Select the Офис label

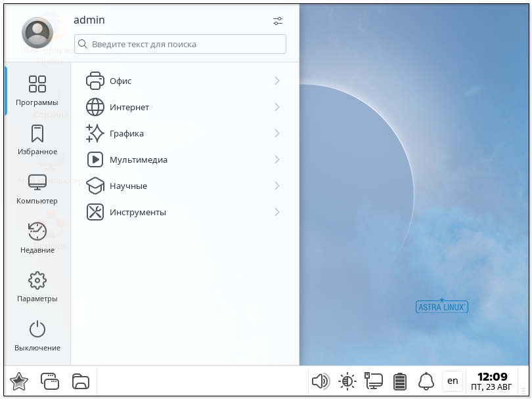coord(120,81)
